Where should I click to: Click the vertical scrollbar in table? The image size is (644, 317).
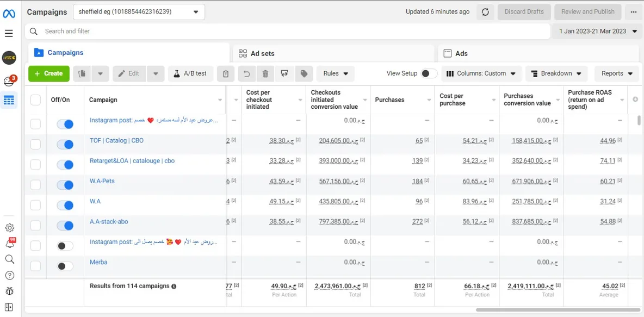639,120
